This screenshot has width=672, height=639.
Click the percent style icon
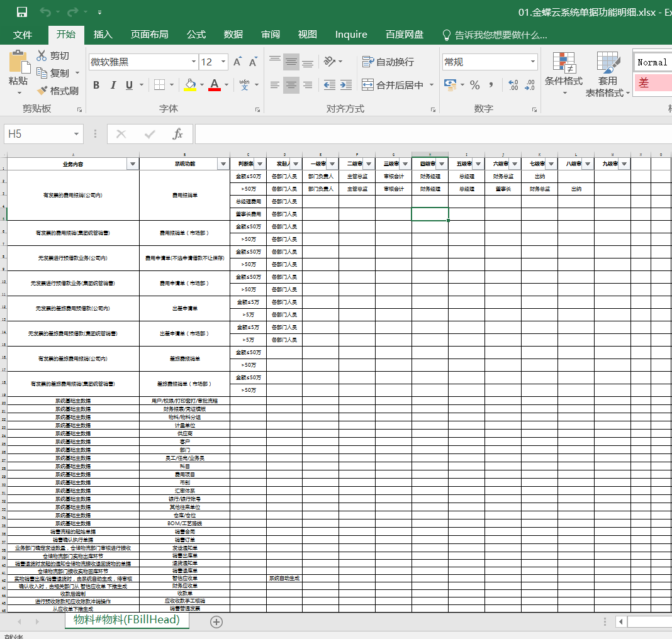474,85
